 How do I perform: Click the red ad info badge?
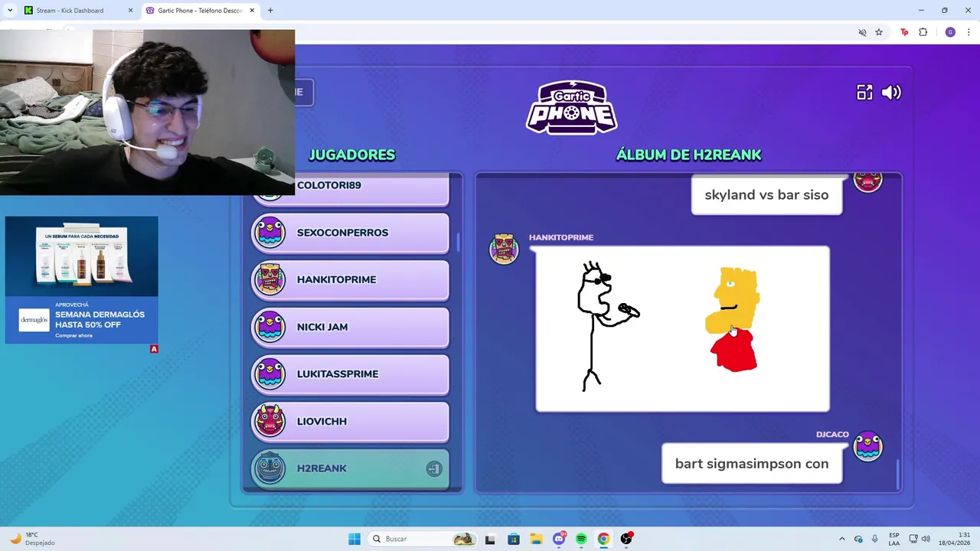(154, 349)
